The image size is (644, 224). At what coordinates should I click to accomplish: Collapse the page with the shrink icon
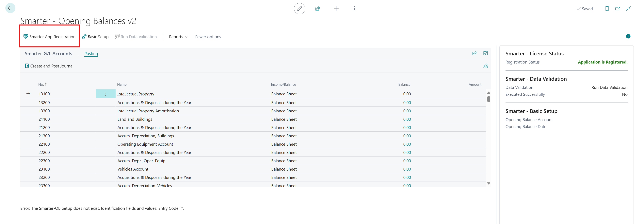tap(628, 9)
